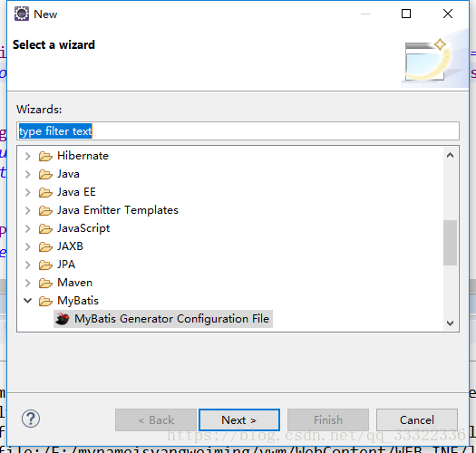Click the JAXB folder icon
This screenshot has height=453, width=476.
coord(45,246)
